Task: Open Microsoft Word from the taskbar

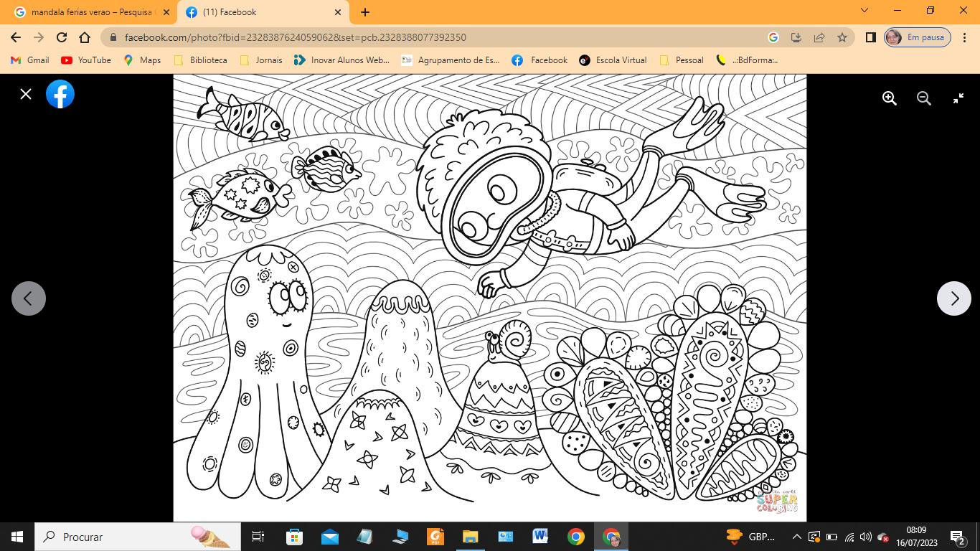Action: click(540, 537)
